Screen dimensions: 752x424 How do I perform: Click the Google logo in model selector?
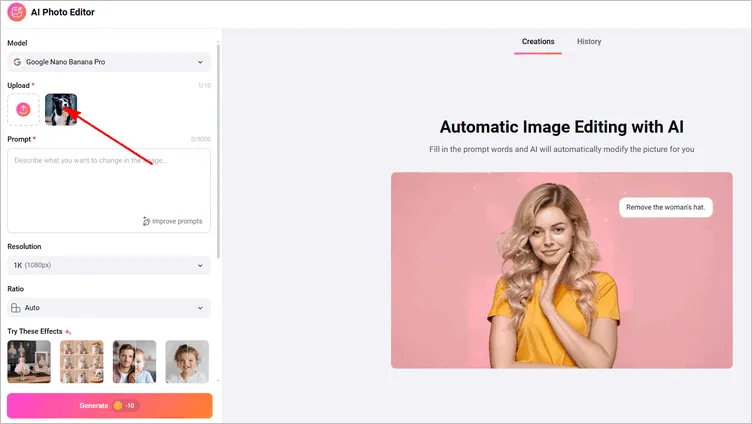point(17,62)
